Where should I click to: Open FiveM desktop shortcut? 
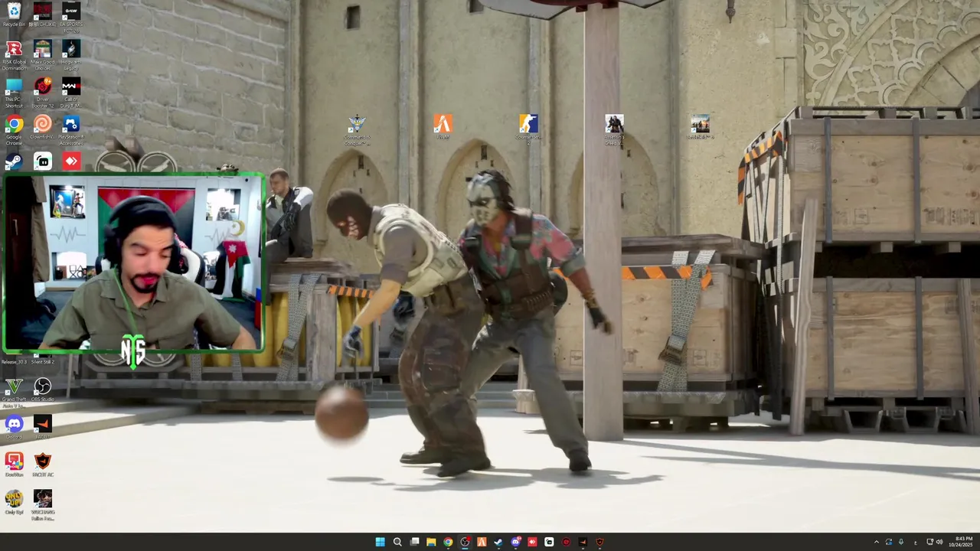[443, 126]
